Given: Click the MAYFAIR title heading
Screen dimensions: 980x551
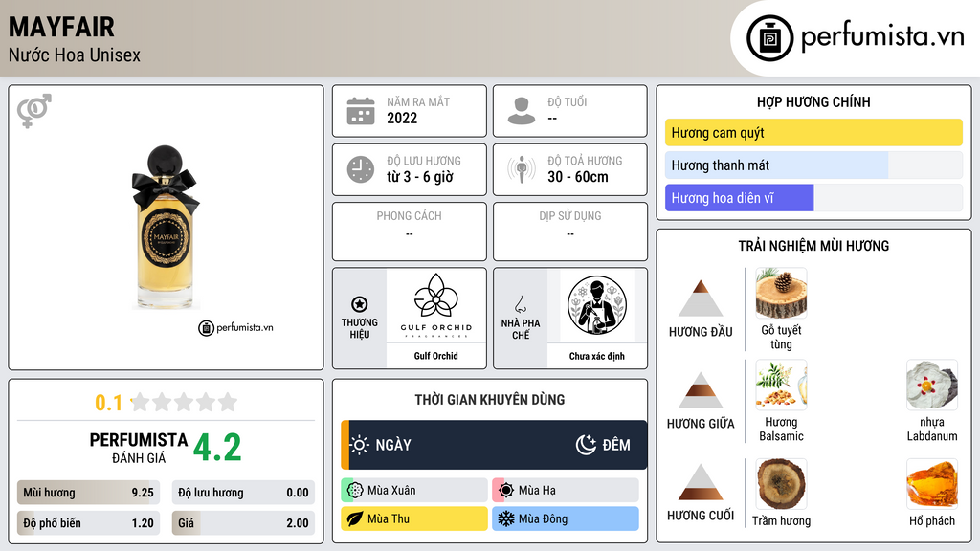Looking at the screenshot, I should coord(61,28).
